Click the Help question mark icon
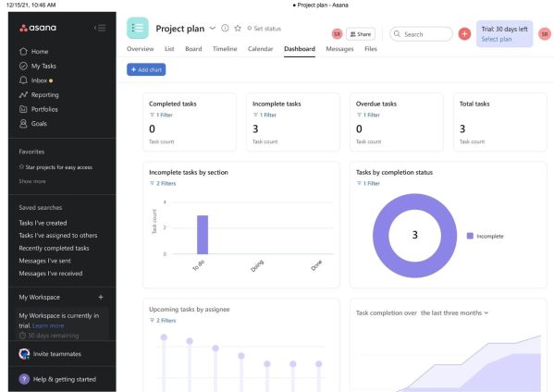Image resolution: width=554 pixels, height=392 pixels. pos(24,379)
